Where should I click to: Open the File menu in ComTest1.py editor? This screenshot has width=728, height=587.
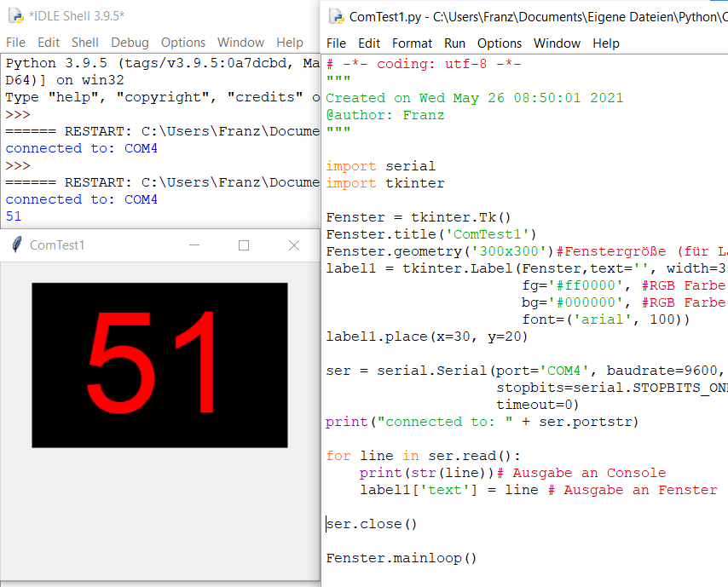point(336,43)
